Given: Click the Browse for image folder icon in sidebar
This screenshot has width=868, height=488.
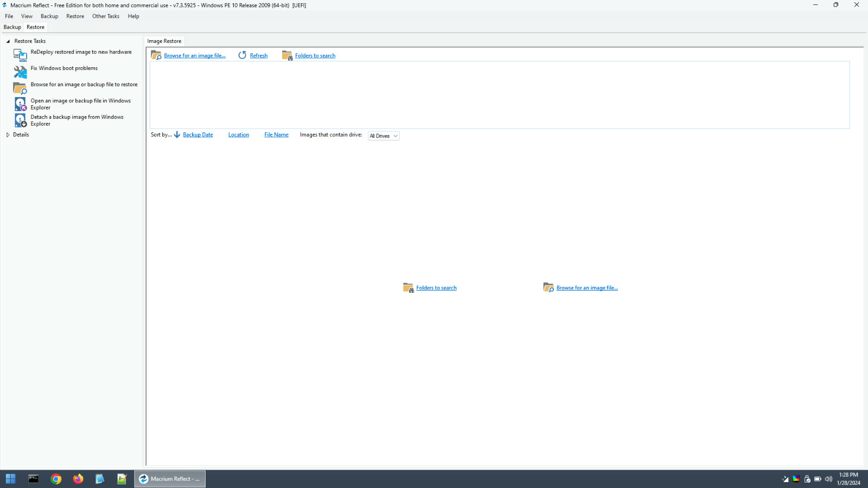Looking at the screenshot, I should [x=20, y=87].
